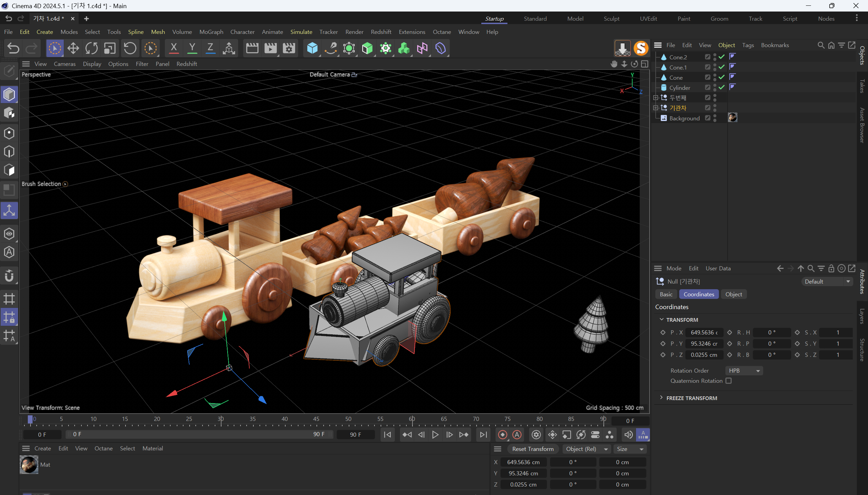Click the Spline Pen tool icon
This screenshot has height=495, width=868.
[331, 48]
